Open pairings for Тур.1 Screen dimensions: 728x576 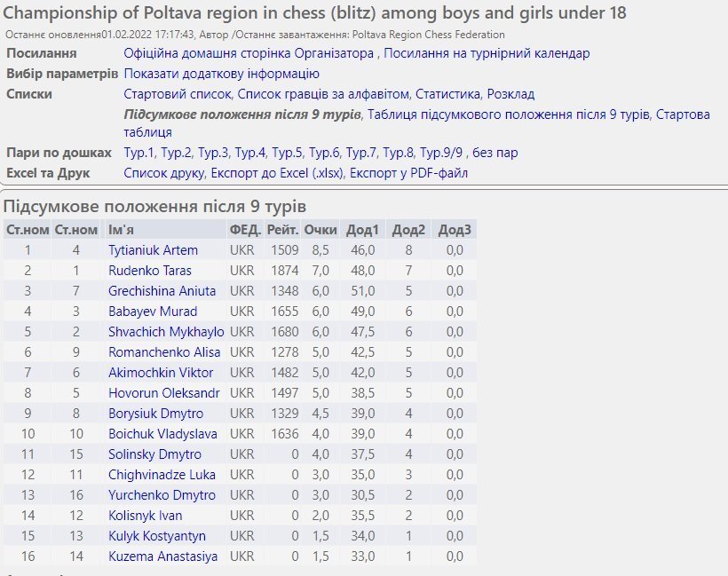tap(139, 153)
